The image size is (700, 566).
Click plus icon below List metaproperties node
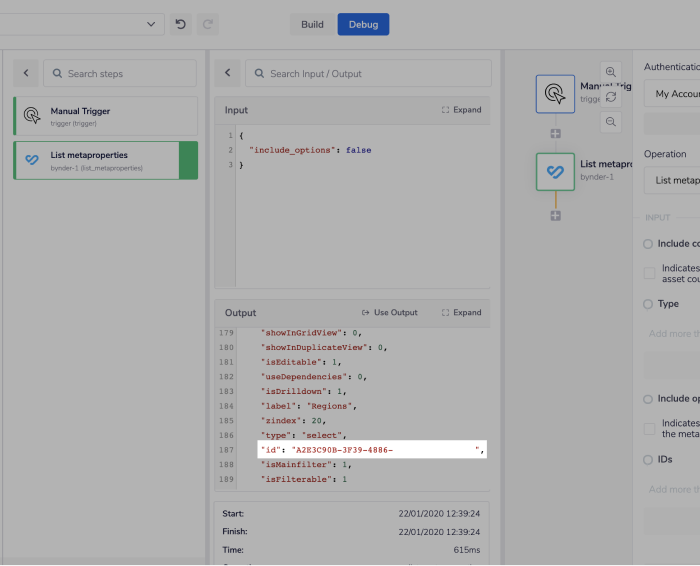pos(555,215)
